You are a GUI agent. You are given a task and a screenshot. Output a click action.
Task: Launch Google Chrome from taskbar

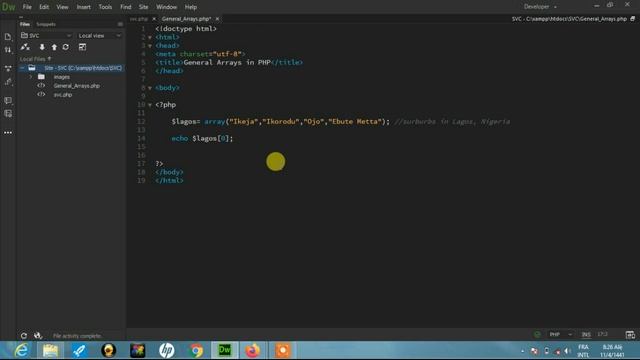[196, 351]
